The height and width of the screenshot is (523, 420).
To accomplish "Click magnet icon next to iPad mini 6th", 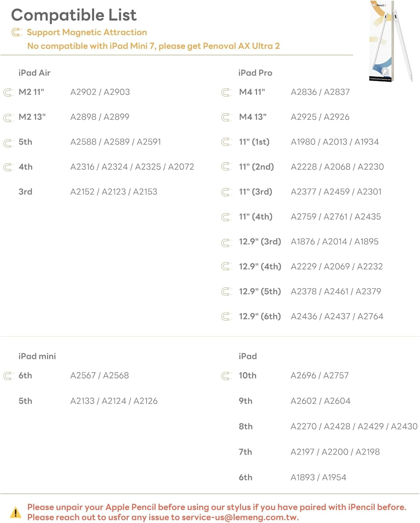I will 8,376.
